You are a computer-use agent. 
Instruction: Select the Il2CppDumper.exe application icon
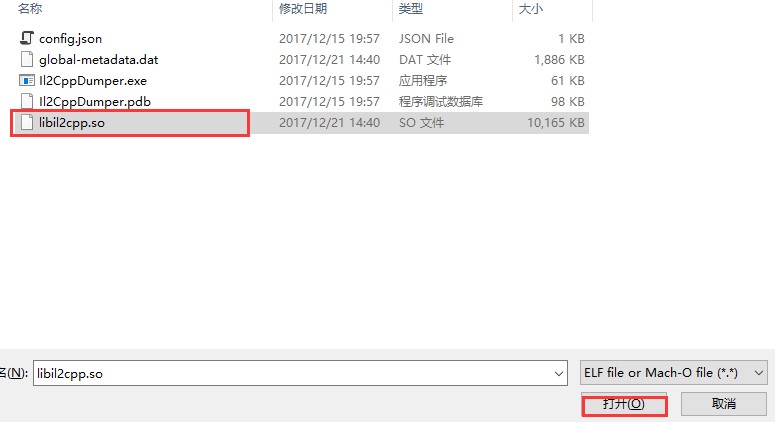tap(27, 80)
